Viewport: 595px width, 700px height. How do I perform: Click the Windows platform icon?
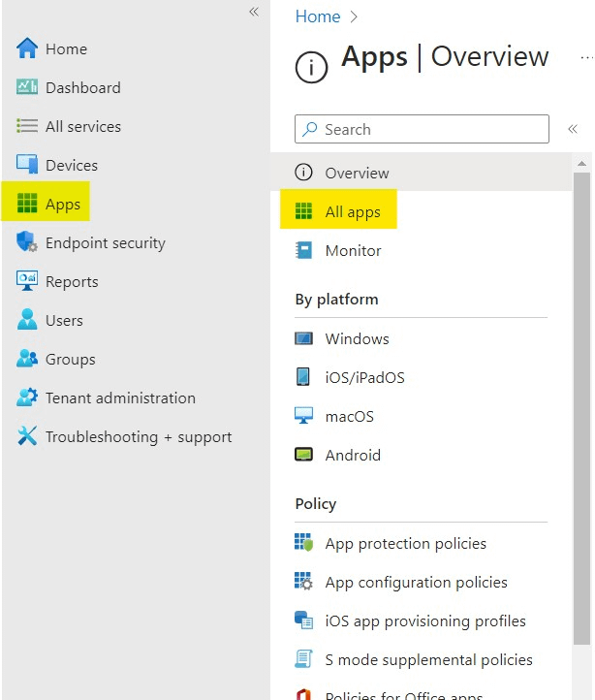pos(303,338)
